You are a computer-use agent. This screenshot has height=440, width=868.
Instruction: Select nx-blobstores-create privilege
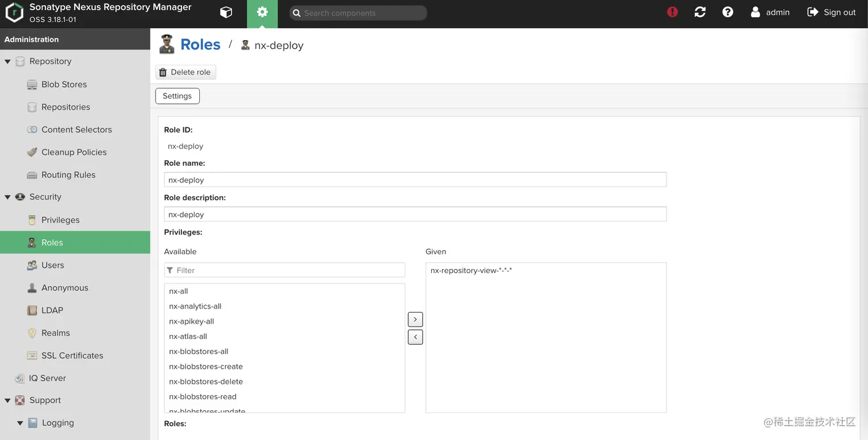[285, 367]
